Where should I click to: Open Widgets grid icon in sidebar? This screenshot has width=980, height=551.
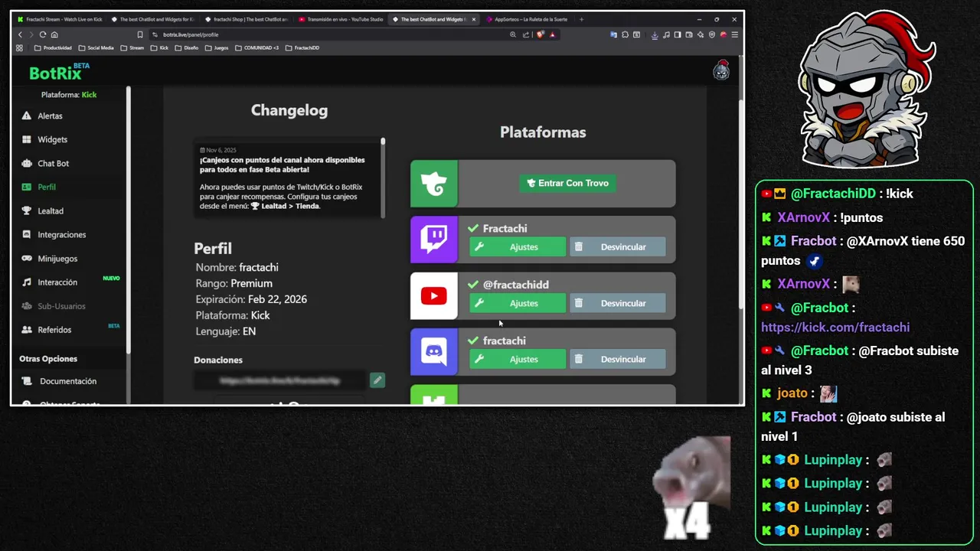(x=27, y=139)
